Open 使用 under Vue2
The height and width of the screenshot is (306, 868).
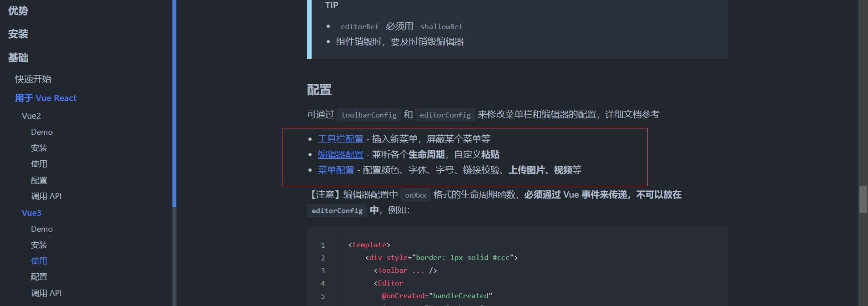[39, 163]
